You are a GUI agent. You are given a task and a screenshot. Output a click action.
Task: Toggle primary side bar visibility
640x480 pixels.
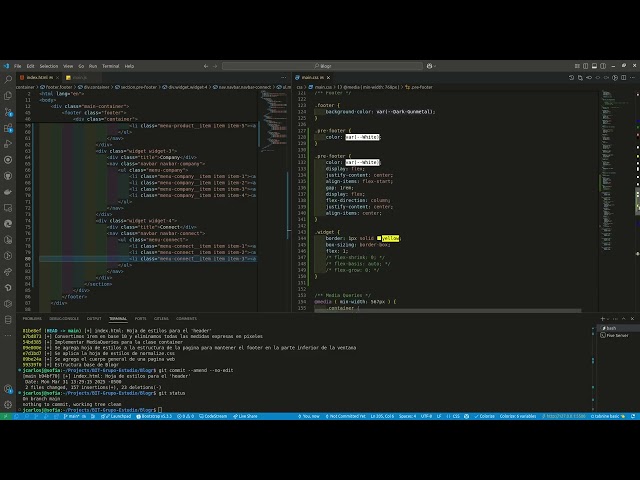586,66
